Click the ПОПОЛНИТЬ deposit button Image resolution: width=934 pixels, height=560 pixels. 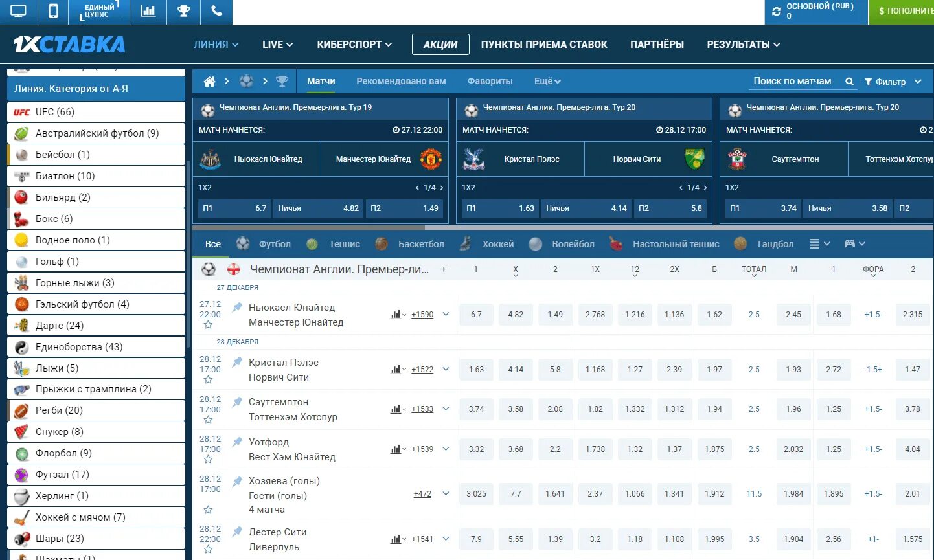tap(902, 12)
